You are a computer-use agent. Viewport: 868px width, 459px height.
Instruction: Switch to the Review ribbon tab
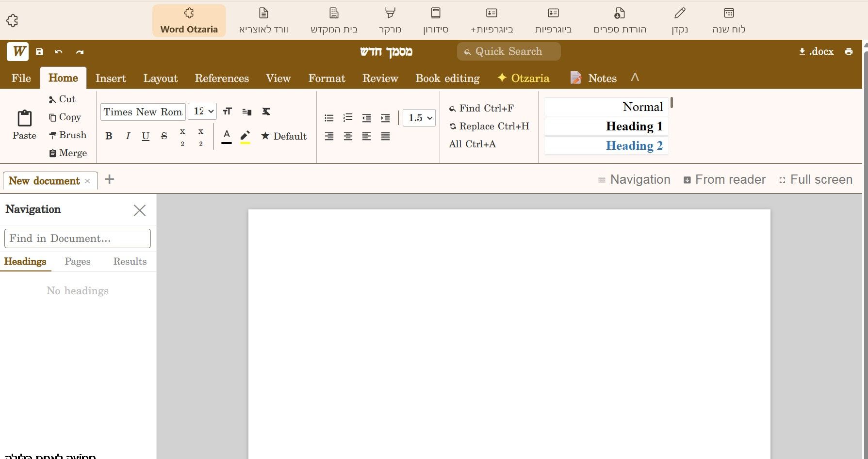[x=380, y=78]
